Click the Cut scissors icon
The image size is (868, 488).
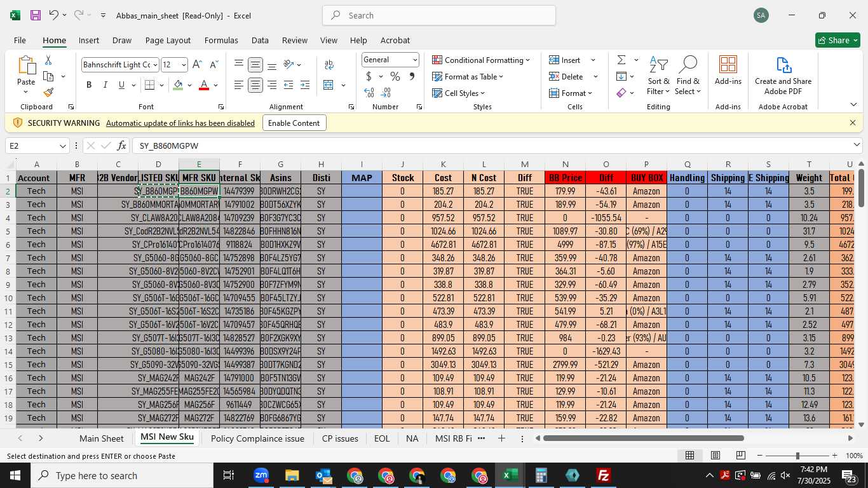click(x=48, y=60)
